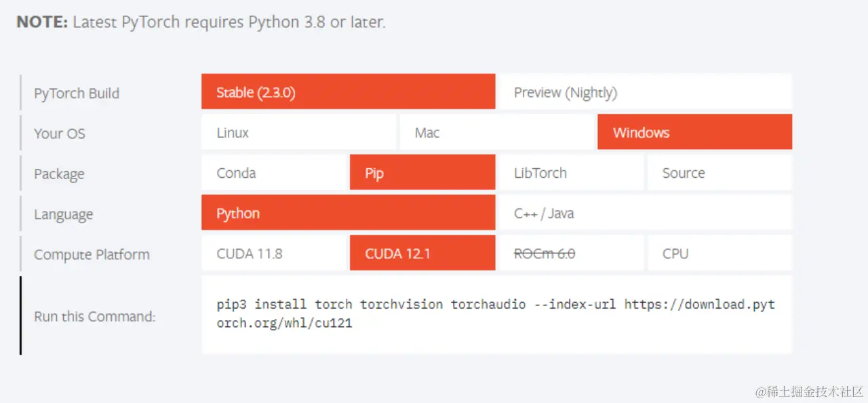The image size is (868, 403).
Task: Choose Conda as the package
Action: click(274, 172)
